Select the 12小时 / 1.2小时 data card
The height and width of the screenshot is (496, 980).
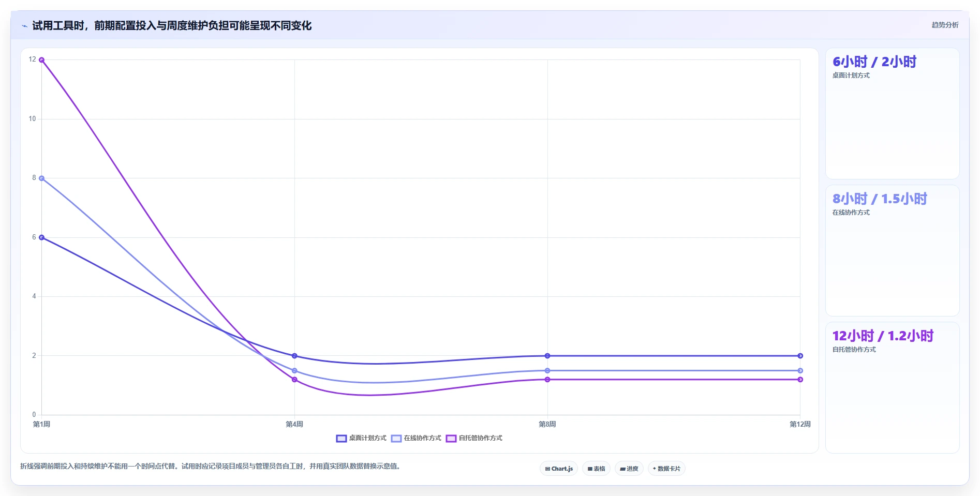892,388
